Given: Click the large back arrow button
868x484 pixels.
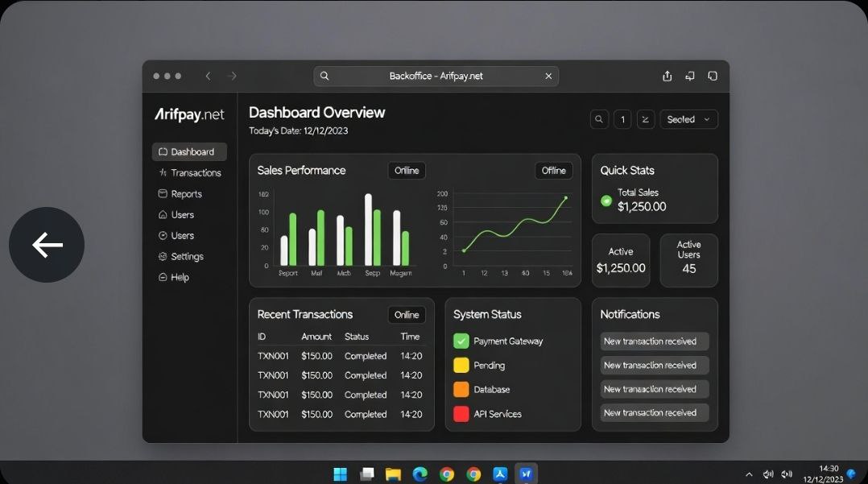Looking at the screenshot, I should tap(47, 245).
